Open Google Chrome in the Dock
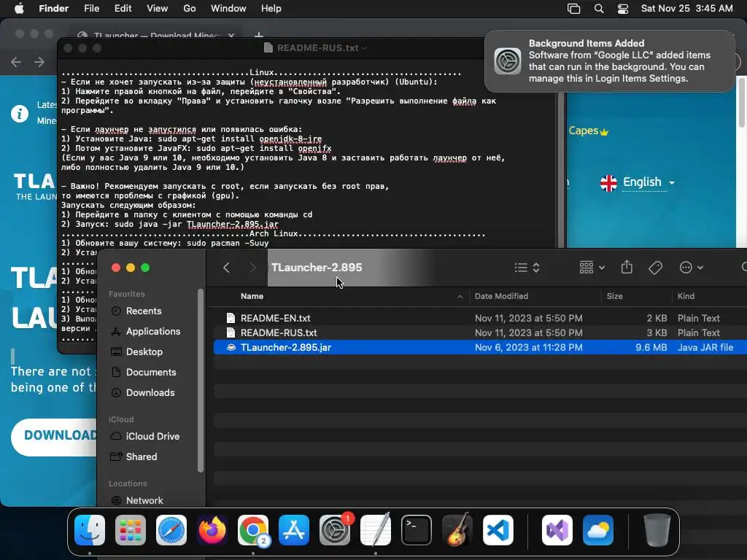The height and width of the screenshot is (560, 747). (x=253, y=530)
